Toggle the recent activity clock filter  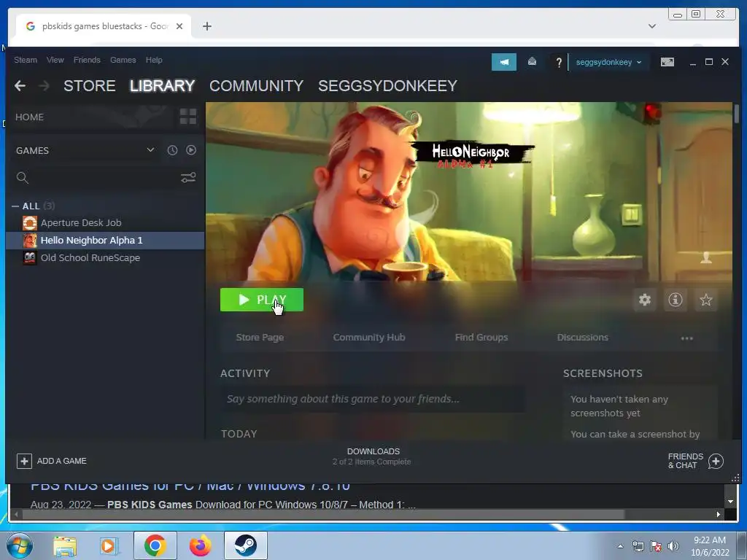(172, 150)
